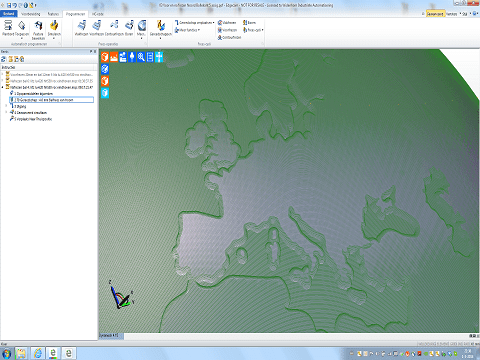The width and height of the screenshot is (480, 360).
Task: Click the Simuleren icon in the ribbon
Action: point(54,28)
